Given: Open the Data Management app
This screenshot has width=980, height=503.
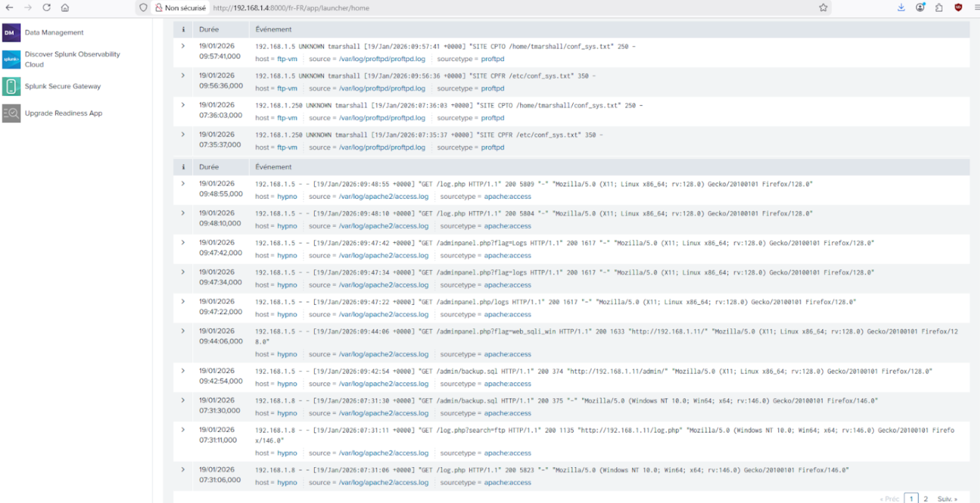Looking at the screenshot, I should (x=53, y=32).
